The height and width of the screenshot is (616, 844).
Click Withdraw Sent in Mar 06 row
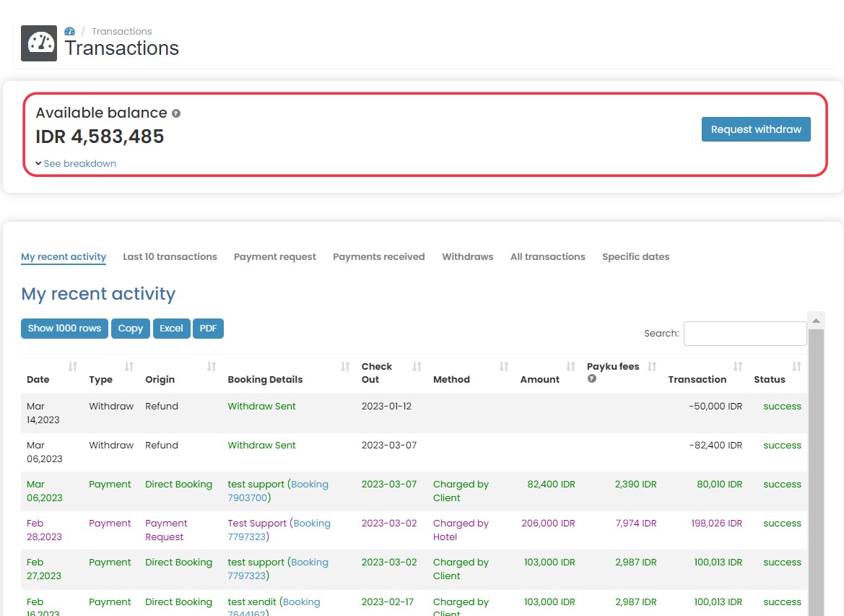click(261, 446)
